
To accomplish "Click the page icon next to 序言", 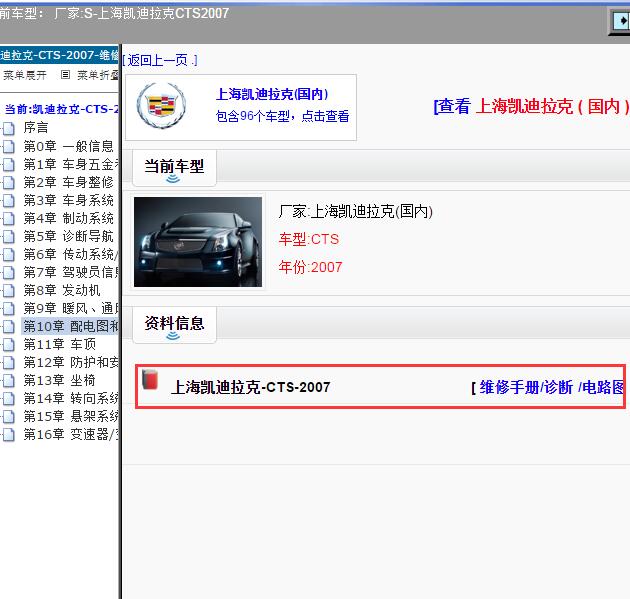I will pyautogui.click(x=9, y=128).
